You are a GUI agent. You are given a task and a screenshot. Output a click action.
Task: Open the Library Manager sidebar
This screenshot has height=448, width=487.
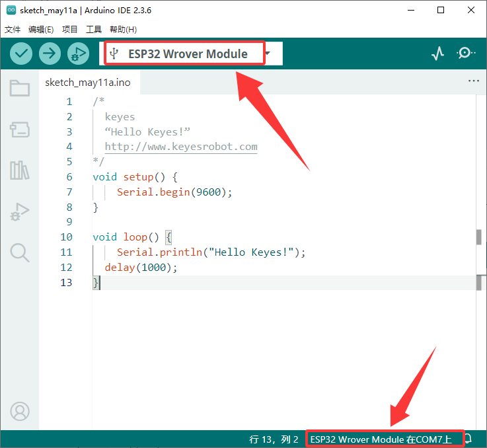[20, 170]
